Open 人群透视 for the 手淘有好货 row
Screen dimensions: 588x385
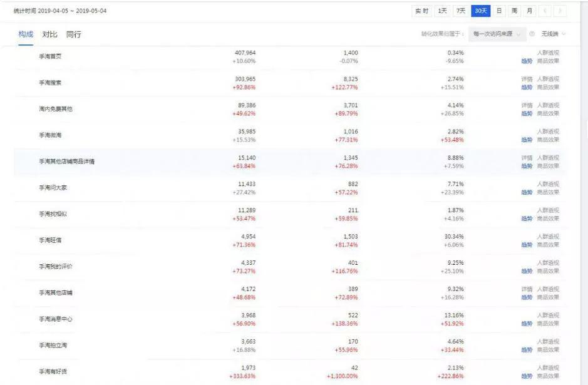point(548,367)
